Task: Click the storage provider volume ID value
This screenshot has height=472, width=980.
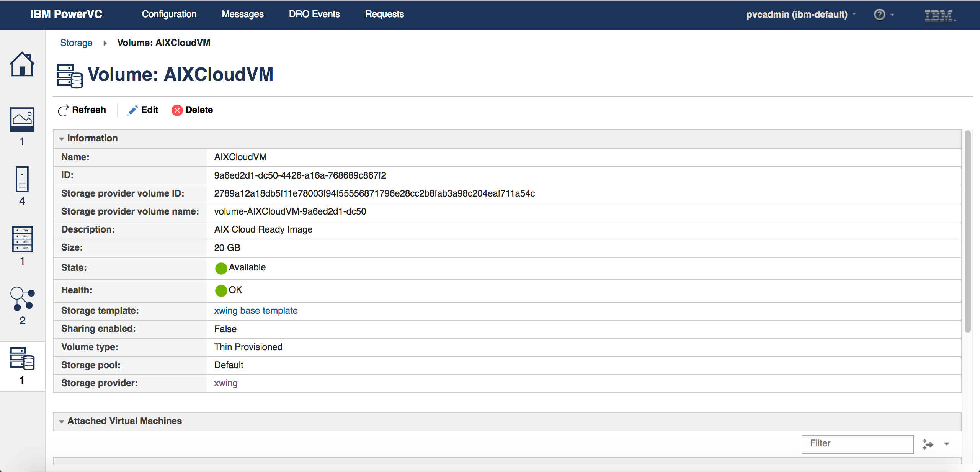Action: (x=374, y=193)
